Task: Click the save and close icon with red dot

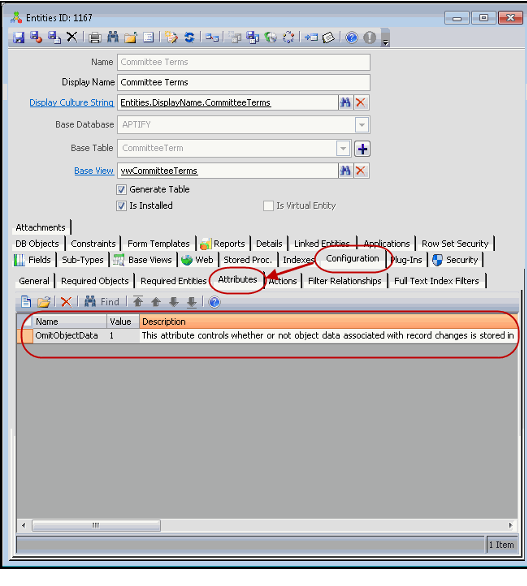Action: 36,37
